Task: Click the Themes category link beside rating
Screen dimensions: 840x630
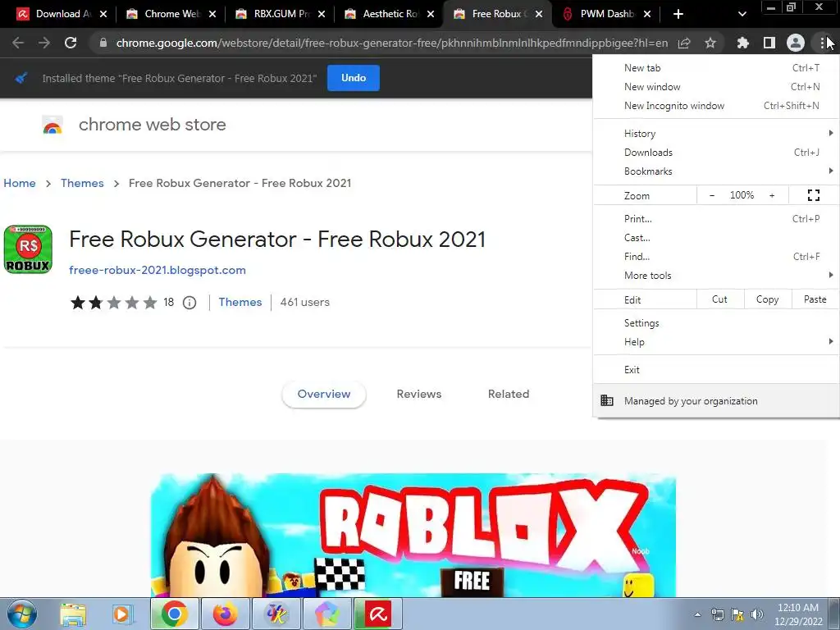Action: point(240,302)
